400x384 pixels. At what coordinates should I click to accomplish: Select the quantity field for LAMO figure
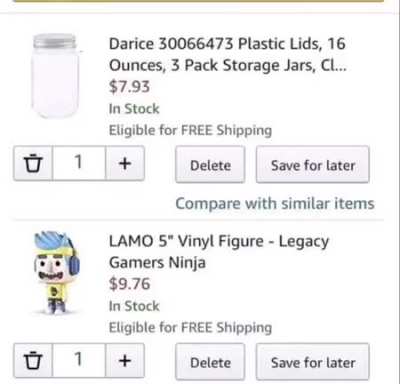tap(79, 360)
